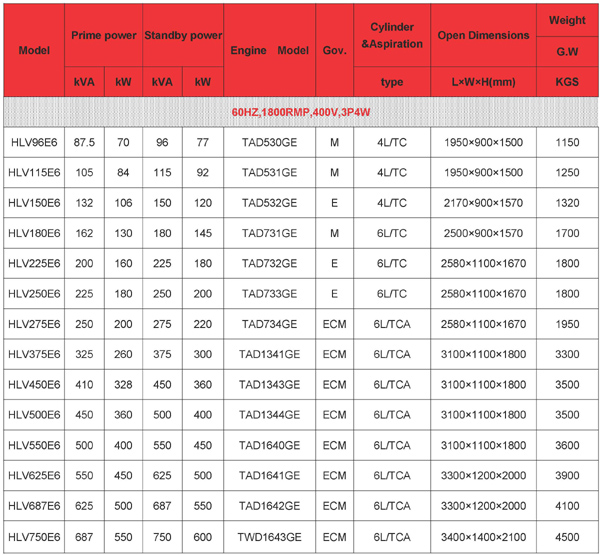The height and width of the screenshot is (555, 600).
Task: Select weight value 4500
Action: tap(567, 537)
